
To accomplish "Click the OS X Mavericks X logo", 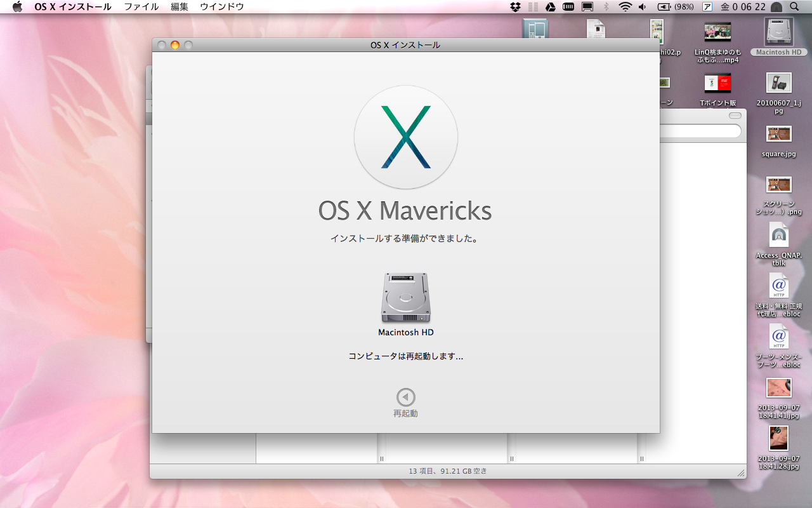I will click(x=406, y=137).
